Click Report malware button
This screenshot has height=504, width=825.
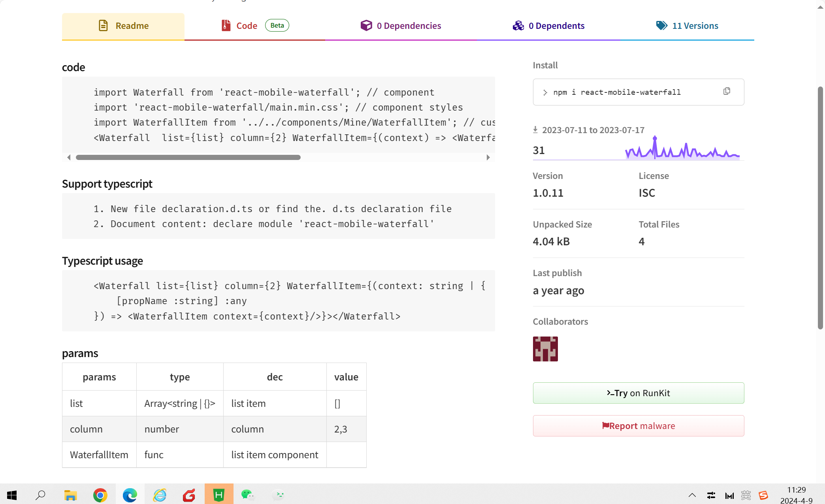pyautogui.click(x=638, y=426)
